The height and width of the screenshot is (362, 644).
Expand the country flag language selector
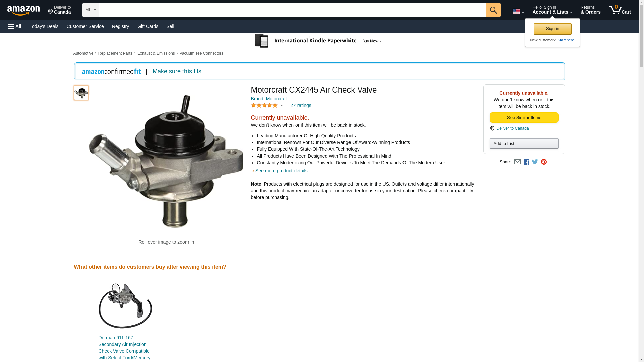[518, 11]
